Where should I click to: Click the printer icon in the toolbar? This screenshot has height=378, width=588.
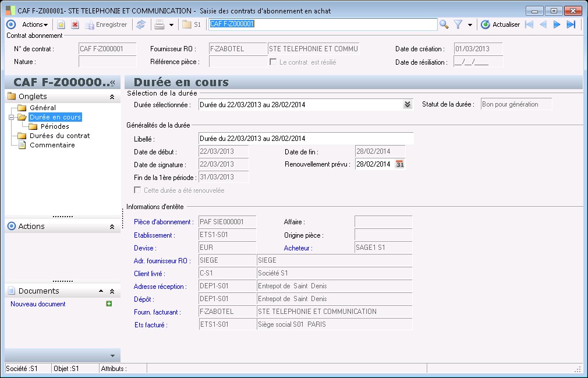159,24
